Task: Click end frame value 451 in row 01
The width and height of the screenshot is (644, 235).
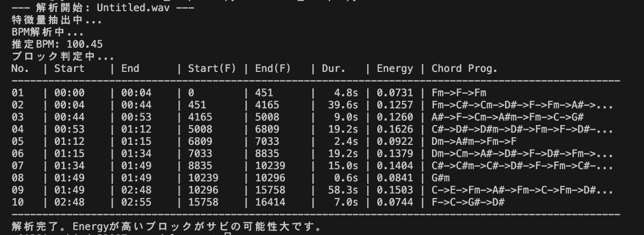Action: (264, 93)
